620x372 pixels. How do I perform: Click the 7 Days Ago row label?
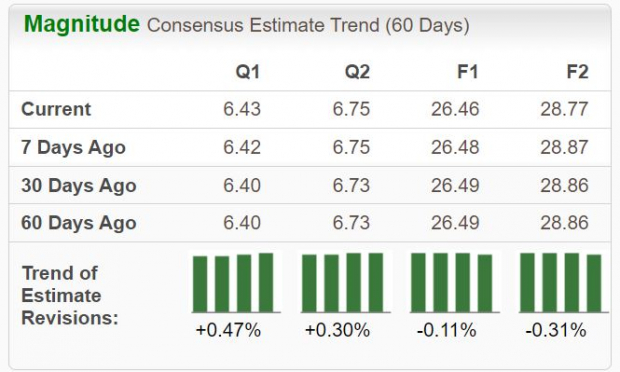tap(74, 147)
